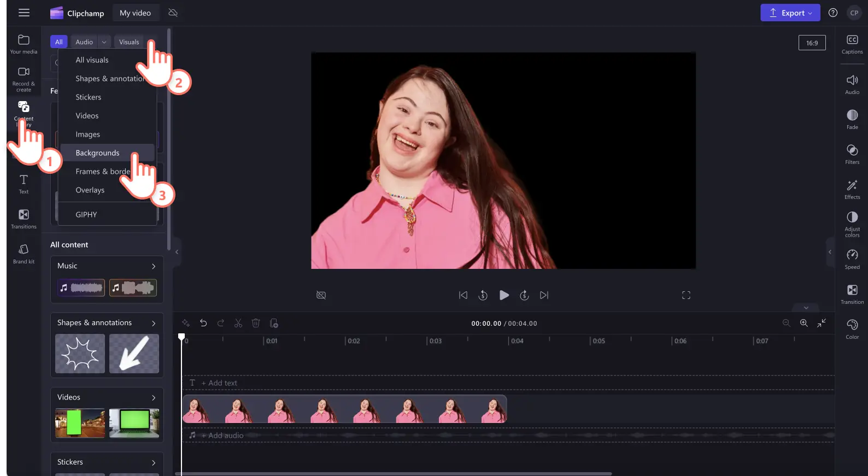Open the Speed panel
This screenshot has width=868, height=476.
[x=852, y=260]
